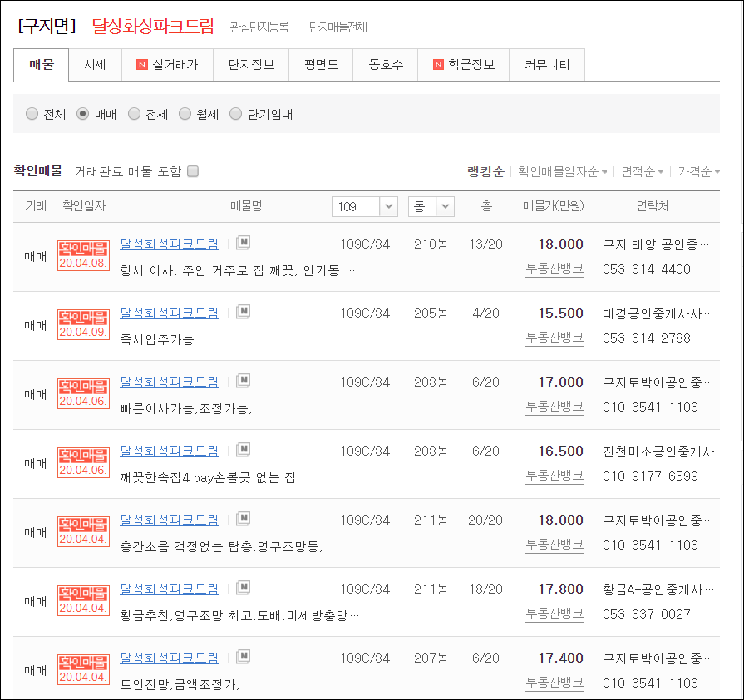The image size is (744, 700).
Task: Click 부동산뱅크 link under the 15,500 price
Action: click(x=554, y=338)
